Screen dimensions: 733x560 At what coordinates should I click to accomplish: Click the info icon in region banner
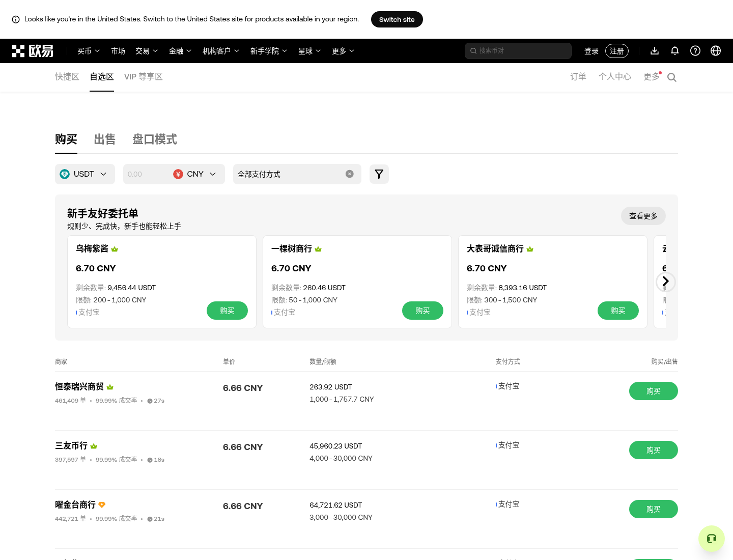click(x=16, y=19)
